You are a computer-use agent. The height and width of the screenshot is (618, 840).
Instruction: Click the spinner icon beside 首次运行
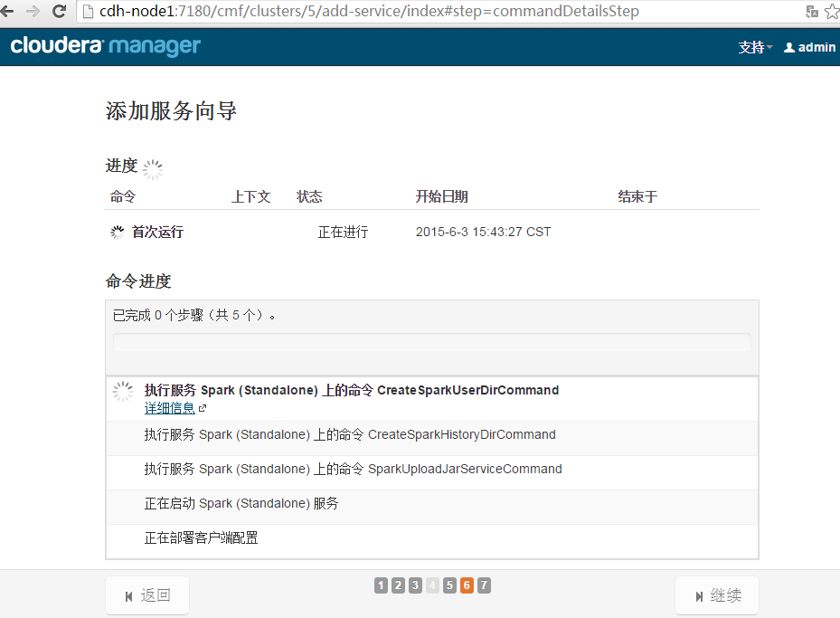[117, 232]
